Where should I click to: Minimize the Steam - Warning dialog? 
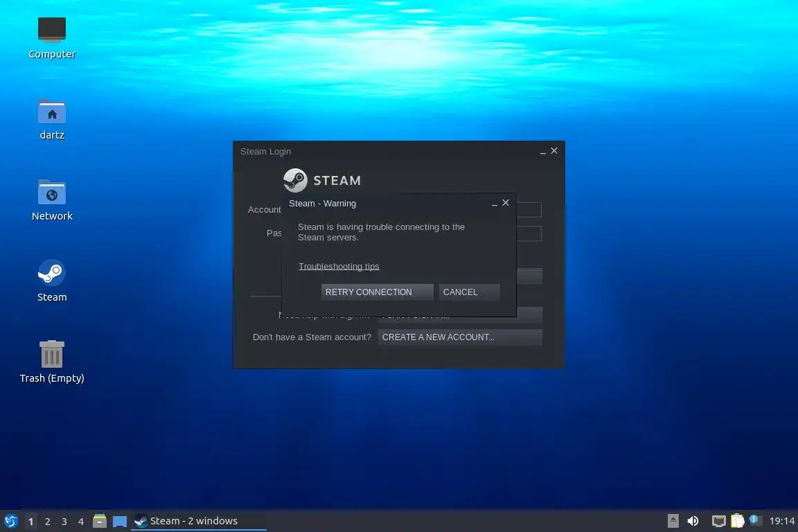click(x=494, y=204)
